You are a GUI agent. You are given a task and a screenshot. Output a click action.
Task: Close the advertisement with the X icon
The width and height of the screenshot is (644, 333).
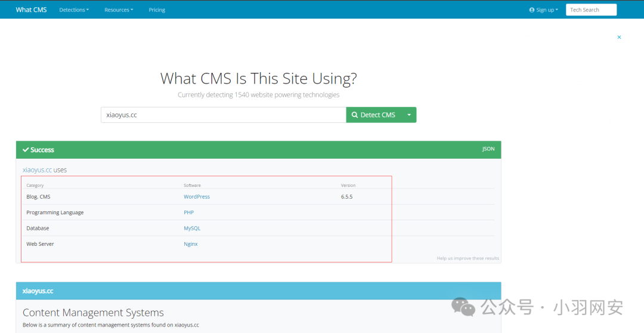tap(619, 38)
